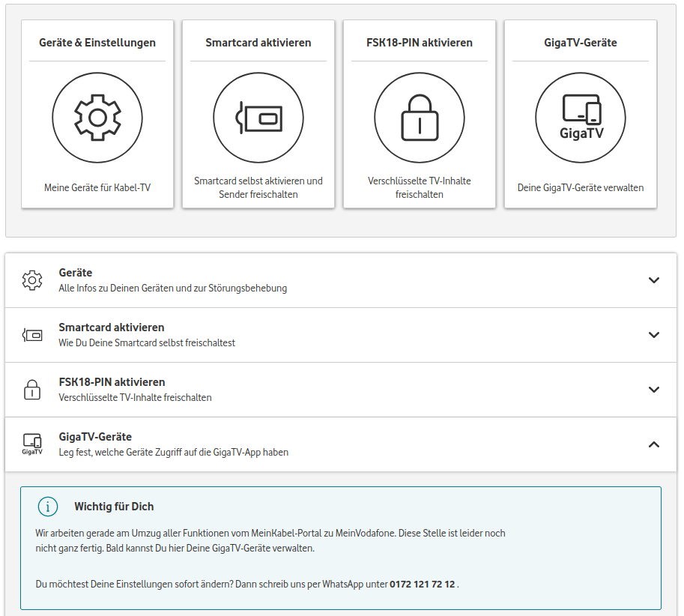Select the Smartcard aktivieren card heading
The width and height of the screenshot is (684, 616).
coord(258,43)
